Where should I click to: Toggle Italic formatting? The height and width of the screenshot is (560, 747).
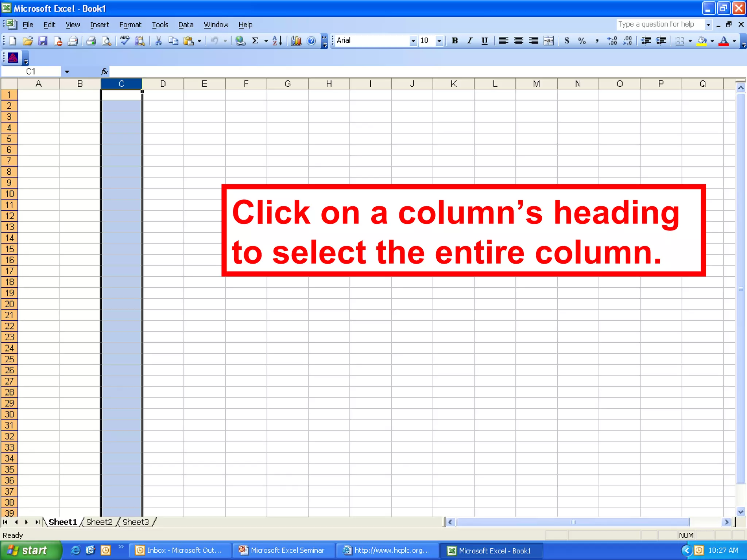(x=470, y=41)
